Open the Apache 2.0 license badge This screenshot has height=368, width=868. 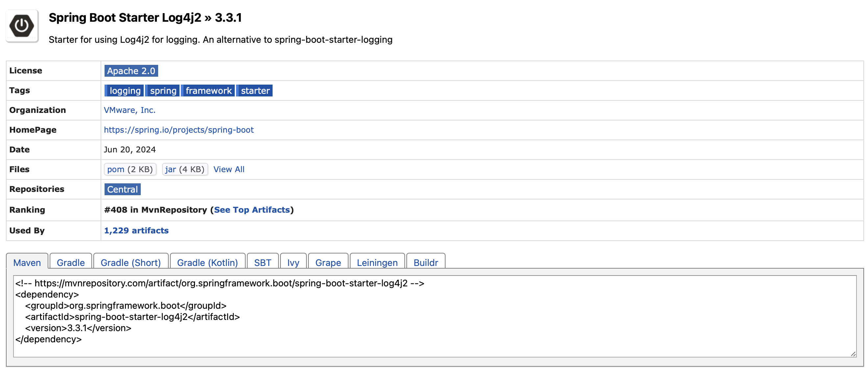131,71
